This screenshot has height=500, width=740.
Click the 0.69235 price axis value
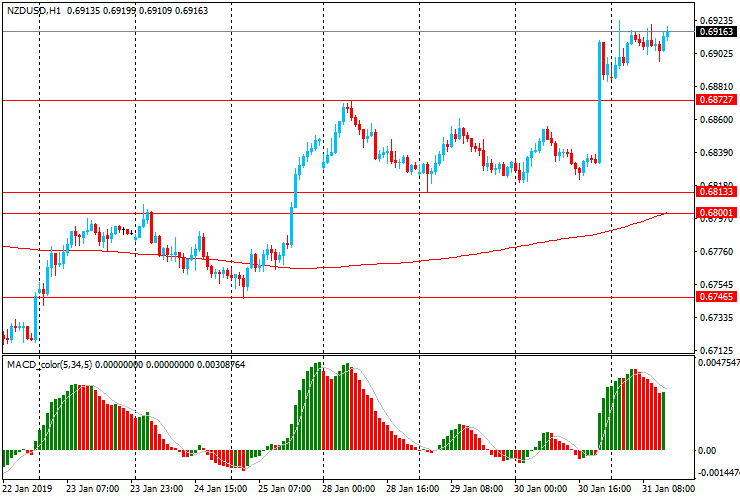[x=717, y=21]
